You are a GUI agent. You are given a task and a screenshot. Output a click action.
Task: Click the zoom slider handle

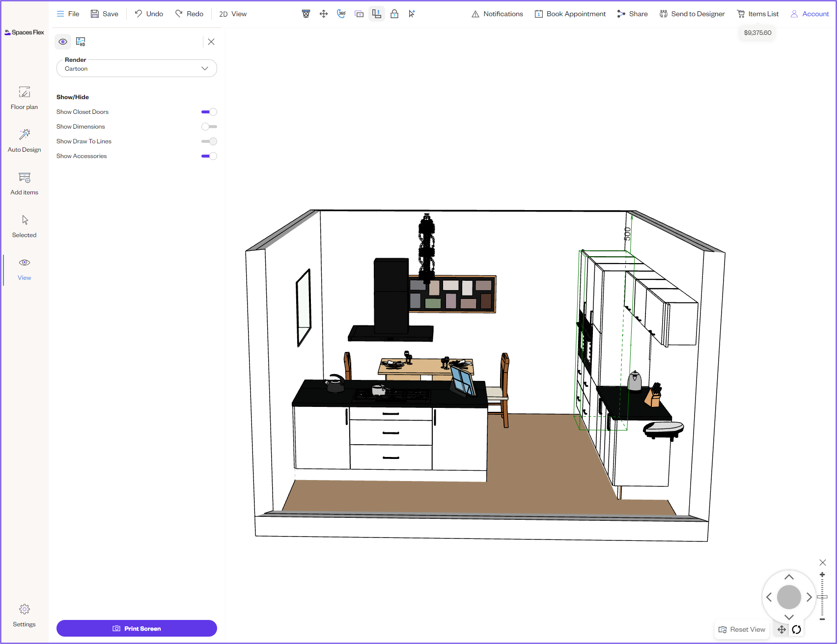point(822,597)
